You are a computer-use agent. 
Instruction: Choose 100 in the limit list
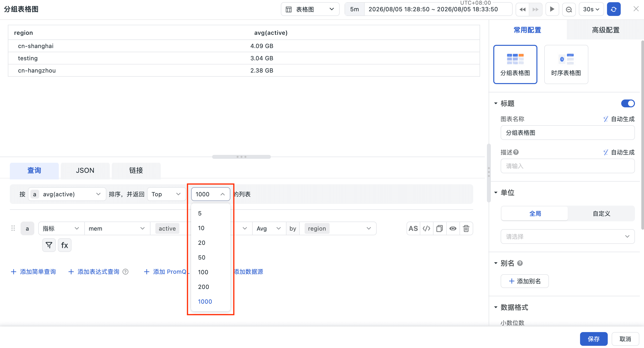211,272
